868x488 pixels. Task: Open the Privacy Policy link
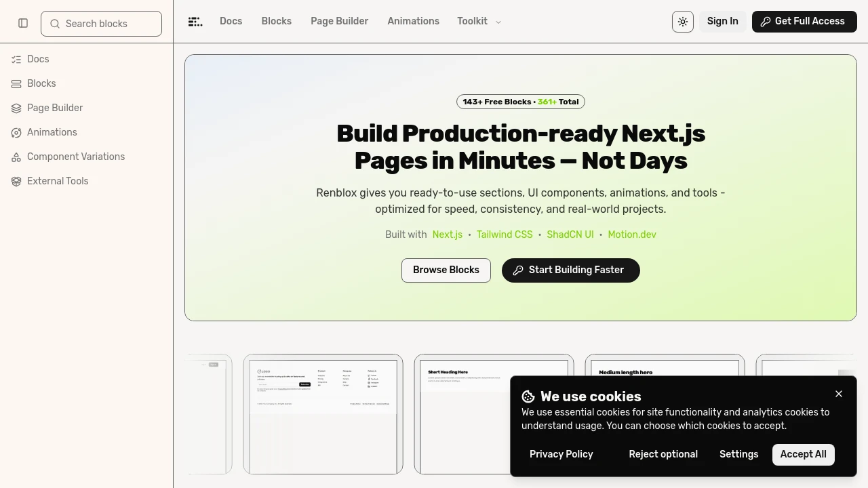tap(561, 455)
